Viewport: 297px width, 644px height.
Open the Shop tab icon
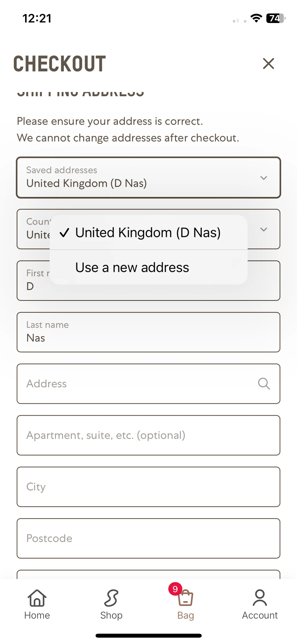[x=111, y=598]
